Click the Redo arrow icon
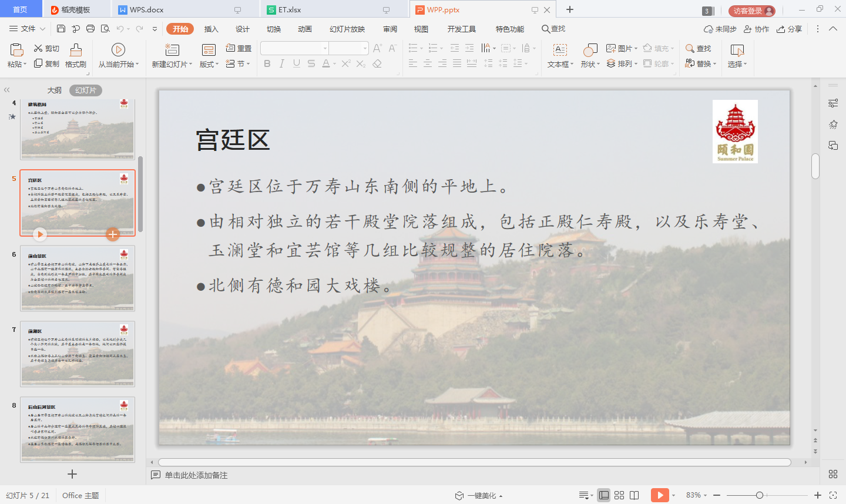 pyautogui.click(x=139, y=29)
